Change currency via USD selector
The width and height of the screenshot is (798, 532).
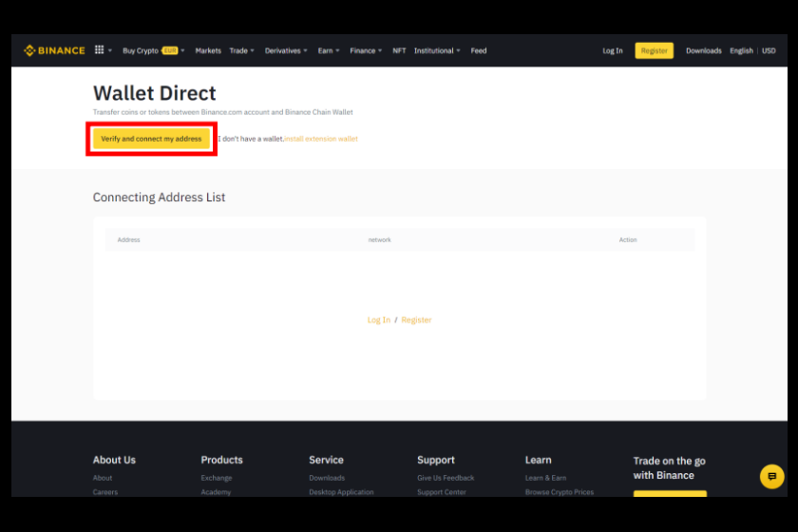[x=769, y=50]
